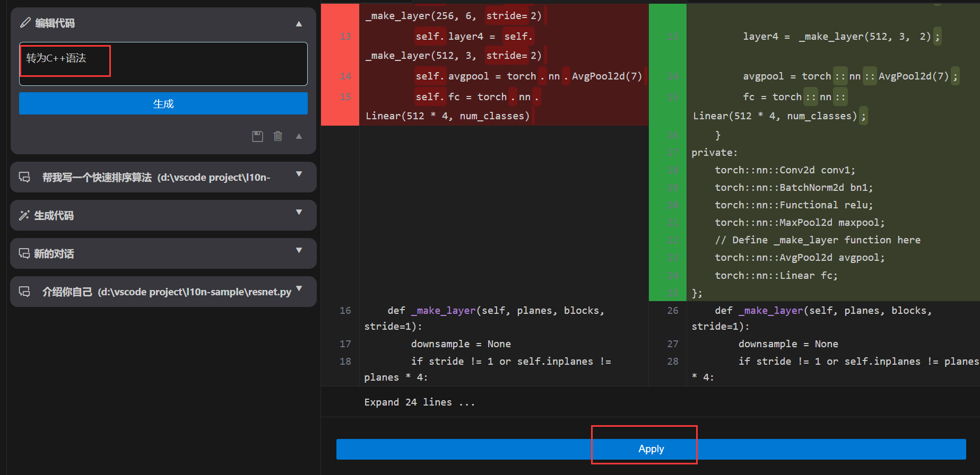Collapse the 编辑代码 panel with top arrow
980x475 pixels.
(299, 23)
